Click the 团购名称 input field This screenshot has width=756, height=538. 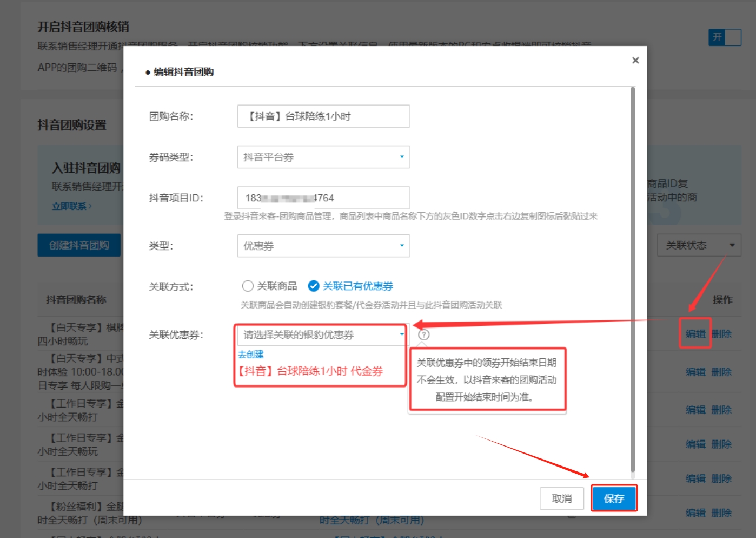coord(323,116)
